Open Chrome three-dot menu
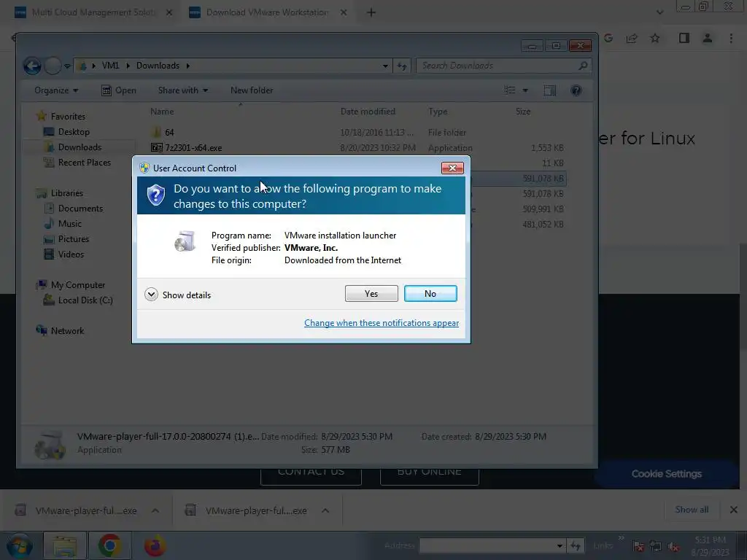Viewport: 747px width, 560px height. 731,38
